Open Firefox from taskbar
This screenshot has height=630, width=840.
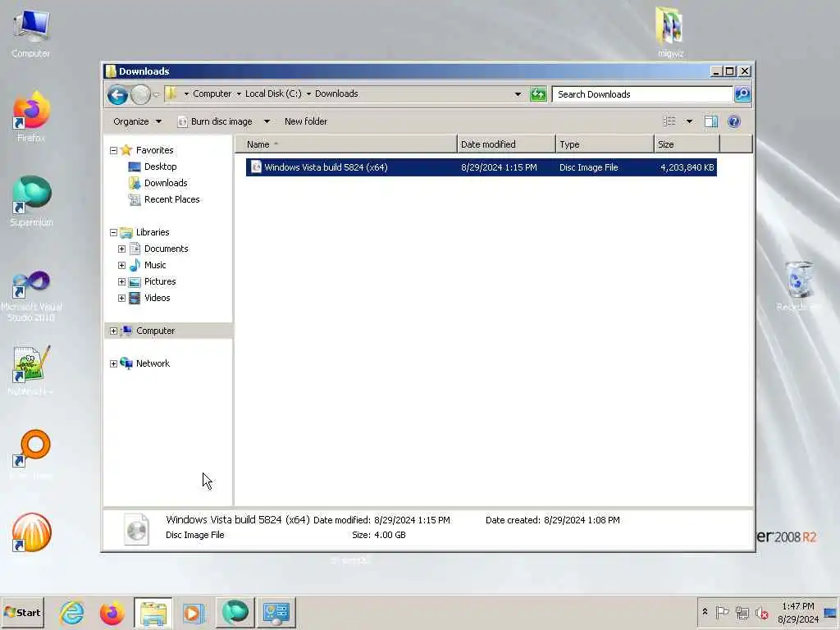pos(112,612)
